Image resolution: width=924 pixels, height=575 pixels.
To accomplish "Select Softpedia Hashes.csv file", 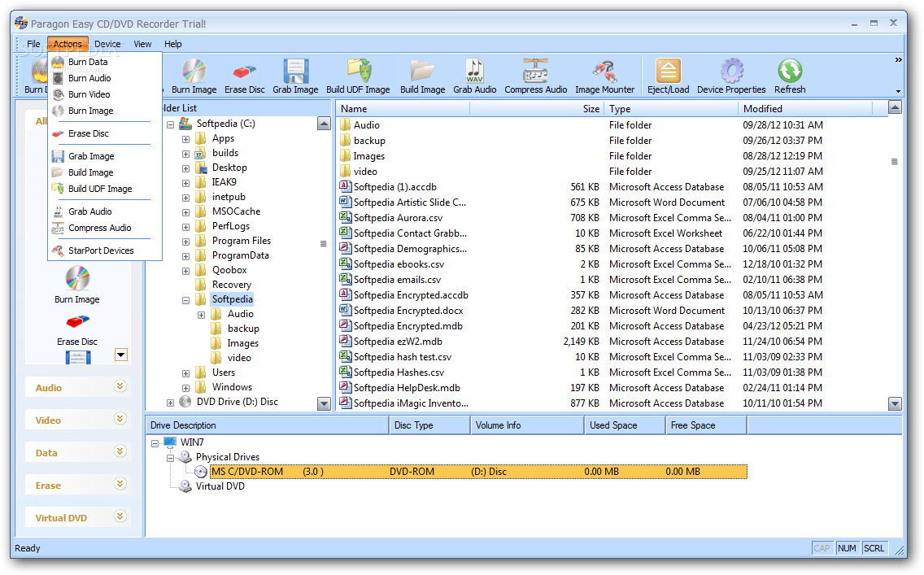I will (x=399, y=372).
